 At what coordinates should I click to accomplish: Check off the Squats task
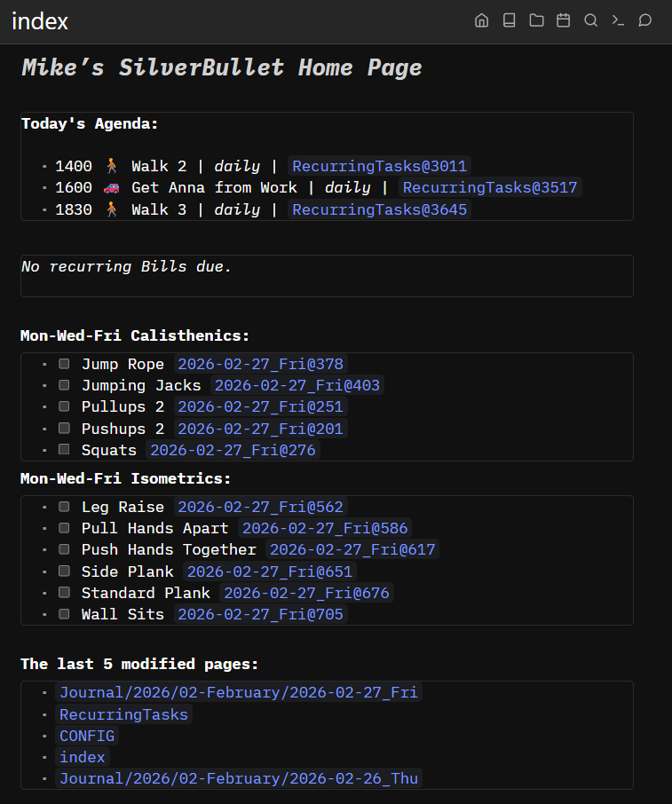click(65, 450)
